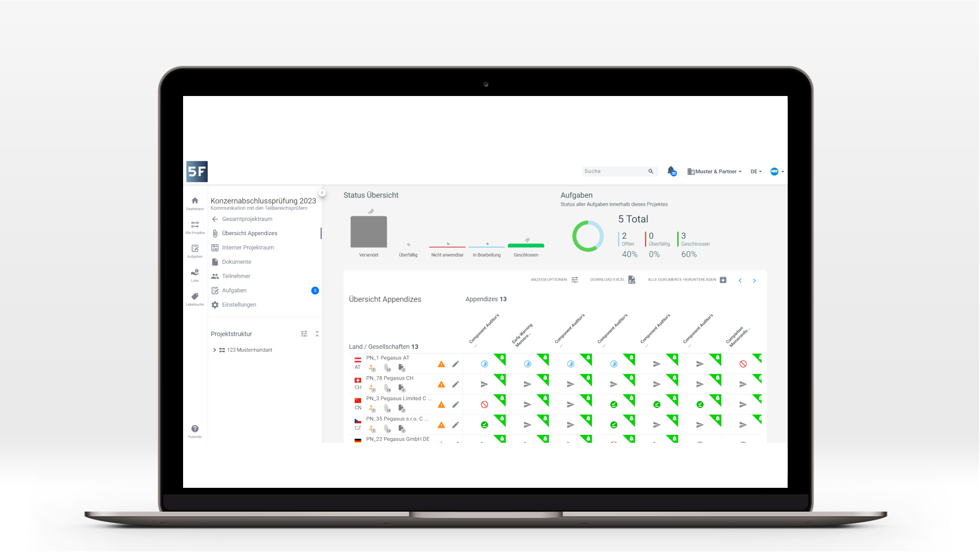Image resolution: width=980 pixels, height=552 pixels.
Task: Go to next appendix columns page
Action: tap(754, 281)
